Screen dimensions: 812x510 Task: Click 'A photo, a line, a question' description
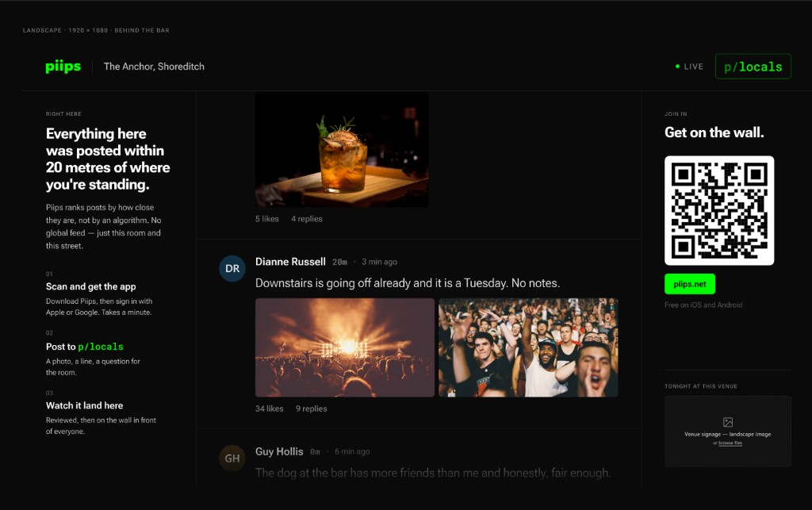[x=93, y=366]
